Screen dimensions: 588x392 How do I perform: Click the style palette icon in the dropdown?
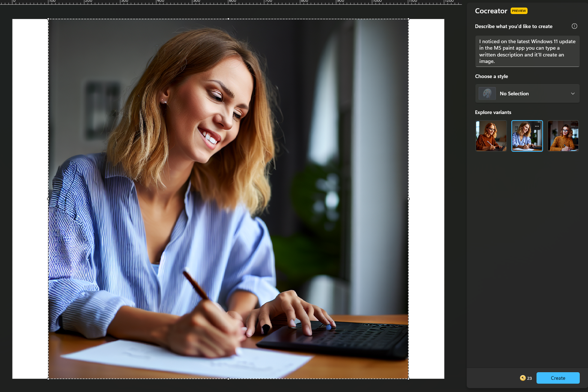pyautogui.click(x=487, y=94)
